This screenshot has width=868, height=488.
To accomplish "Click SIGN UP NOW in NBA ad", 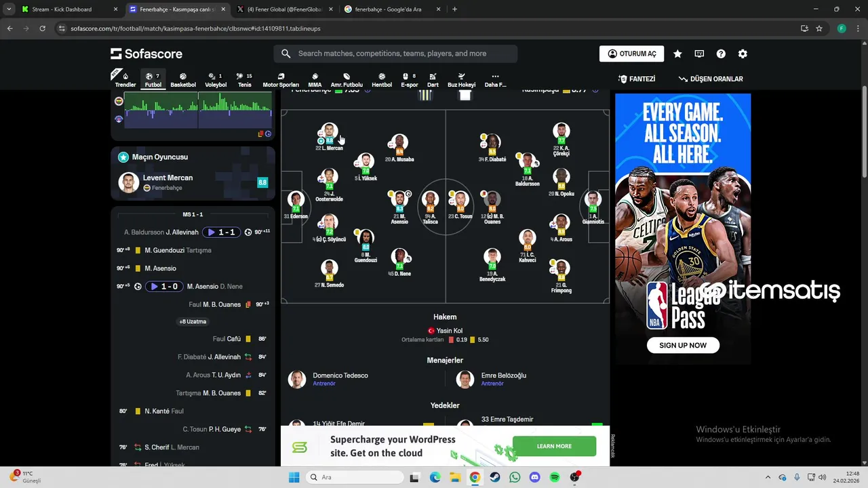I will pyautogui.click(x=683, y=345).
